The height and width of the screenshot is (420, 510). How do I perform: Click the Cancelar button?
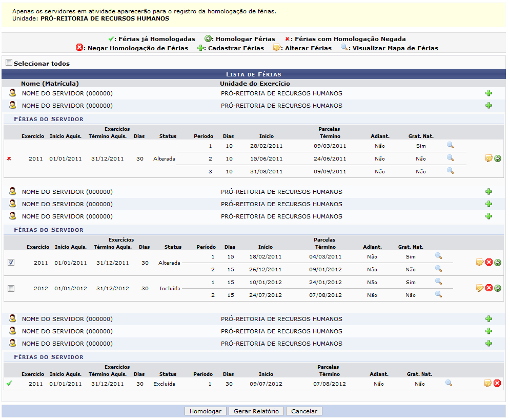tap(304, 411)
